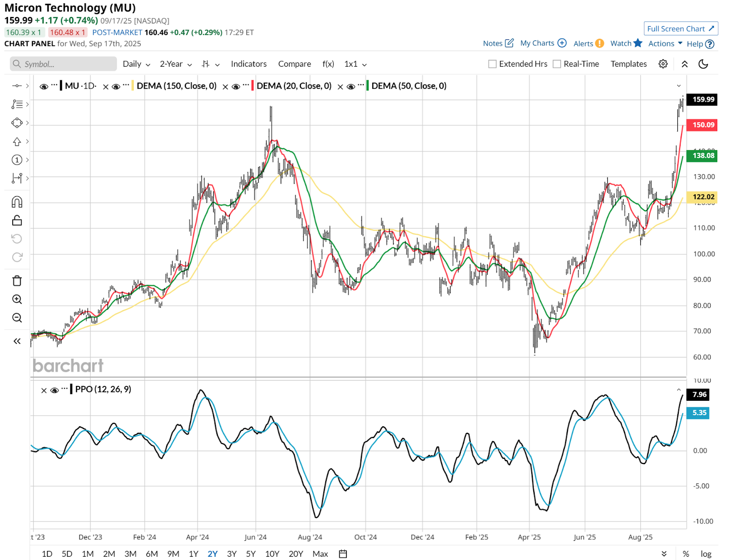Open the Fibonacci retracement tools
751x560 pixels.
pyautogui.click(x=17, y=104)
